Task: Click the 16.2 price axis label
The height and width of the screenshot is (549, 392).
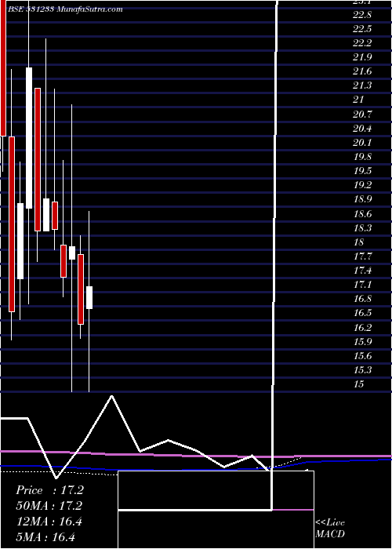Action: (x=362, y=328)
